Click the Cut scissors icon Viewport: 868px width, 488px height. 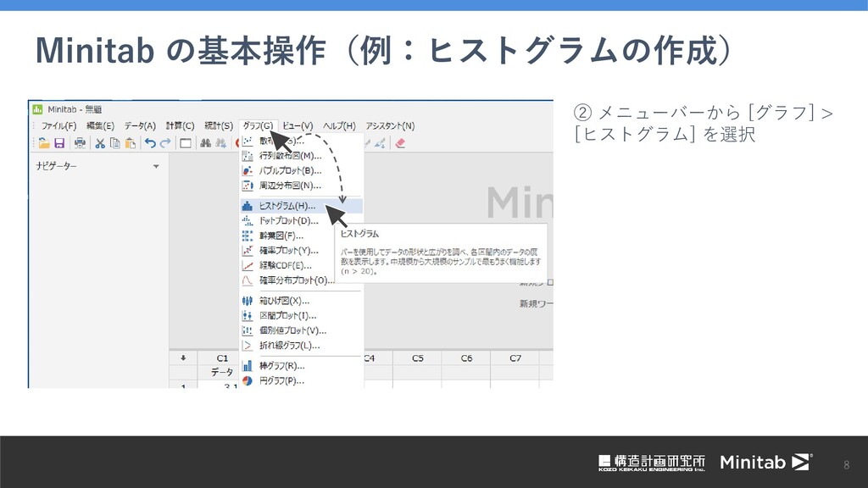click(100, 143)
